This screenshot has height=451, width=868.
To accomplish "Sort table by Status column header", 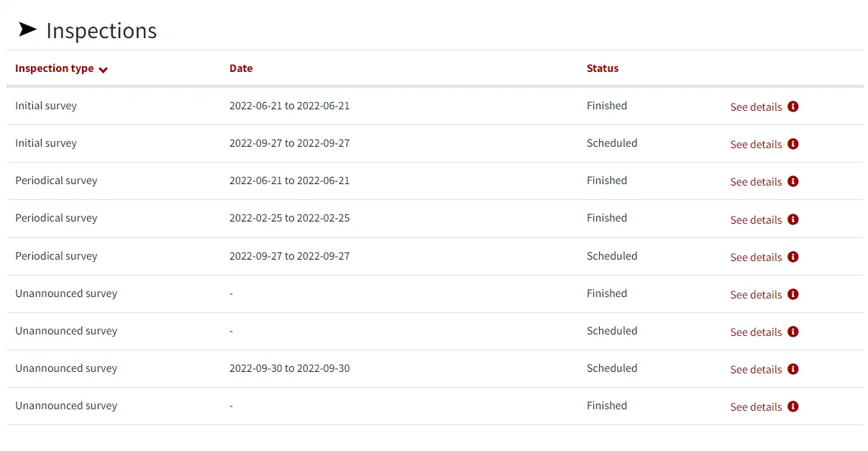I will (603, 68).
